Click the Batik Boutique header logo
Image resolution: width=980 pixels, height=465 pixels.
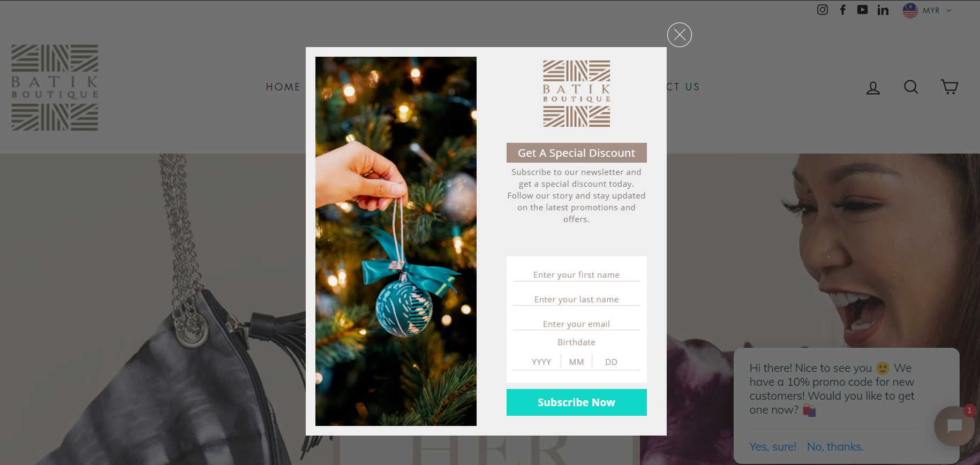point(55,87)
